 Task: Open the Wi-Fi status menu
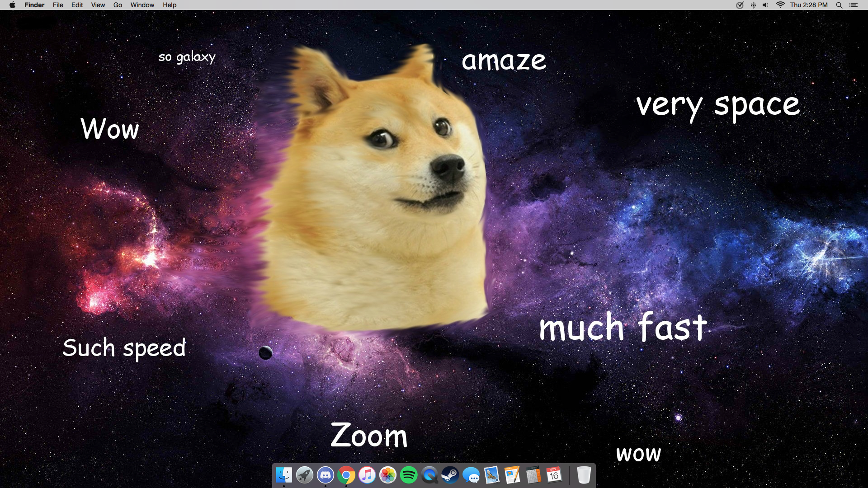[x=780, y=5]
